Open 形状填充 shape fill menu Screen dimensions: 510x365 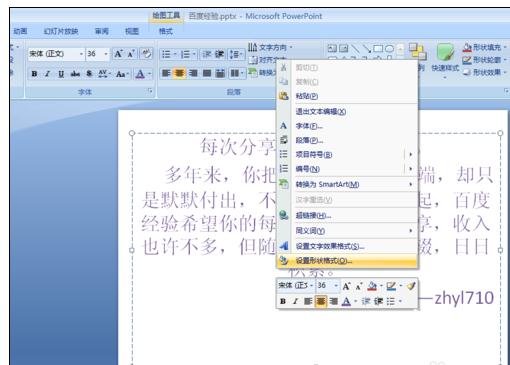(x=484, y=47)
